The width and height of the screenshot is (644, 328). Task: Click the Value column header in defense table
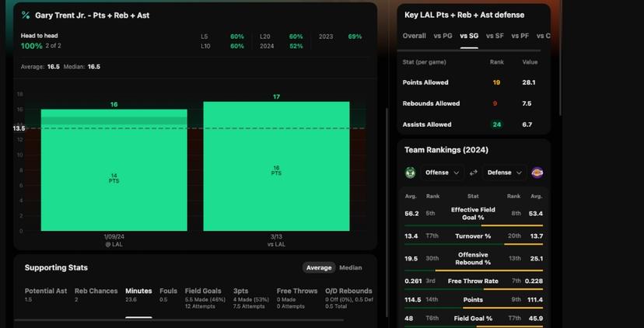[x=530, y=62]
